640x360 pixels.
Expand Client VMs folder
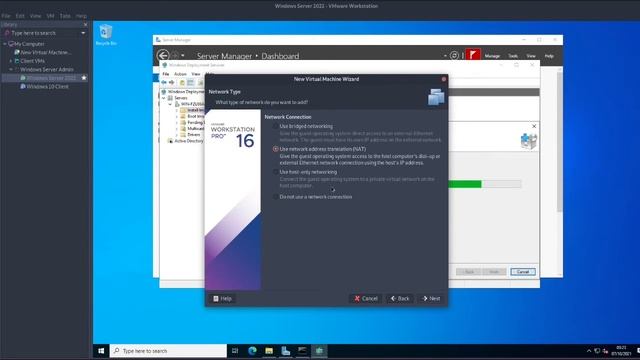click(11, 61)
